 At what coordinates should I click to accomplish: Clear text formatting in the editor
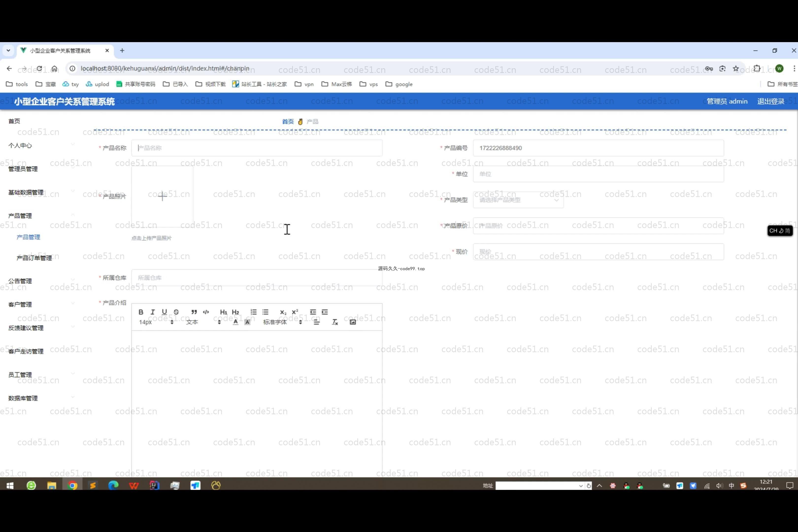(x=335, y=322)
